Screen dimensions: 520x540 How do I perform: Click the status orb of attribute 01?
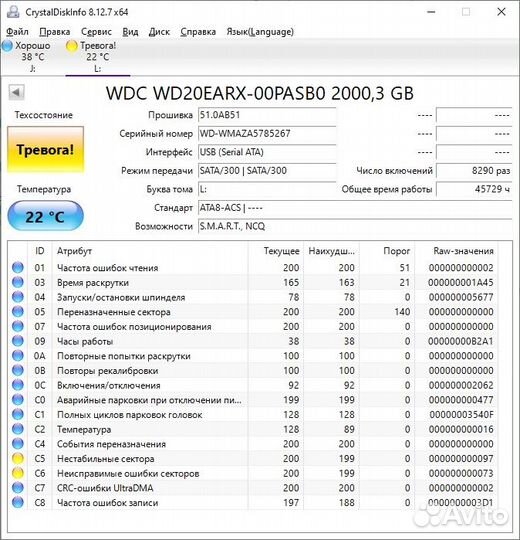point(18,268)
